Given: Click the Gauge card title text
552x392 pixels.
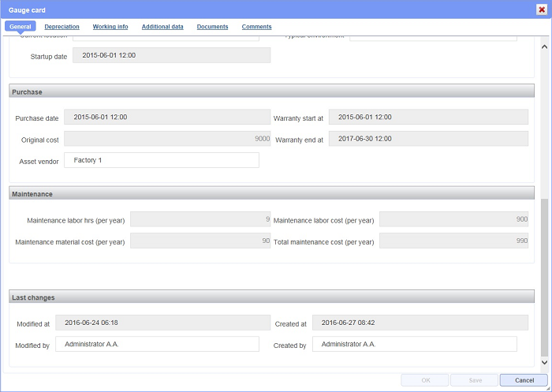Looking at the screenshot, I should (27, 10).
